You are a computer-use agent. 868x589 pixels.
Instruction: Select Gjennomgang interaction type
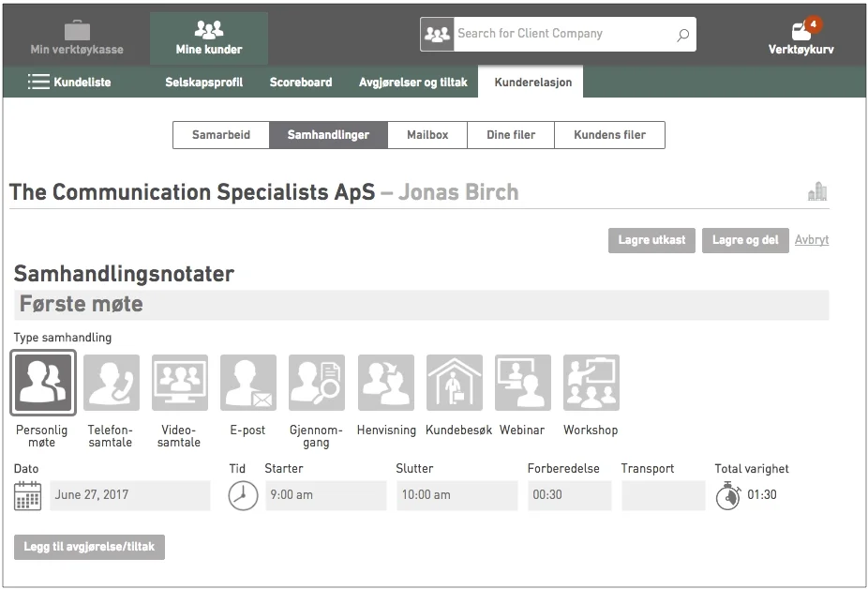317,383
